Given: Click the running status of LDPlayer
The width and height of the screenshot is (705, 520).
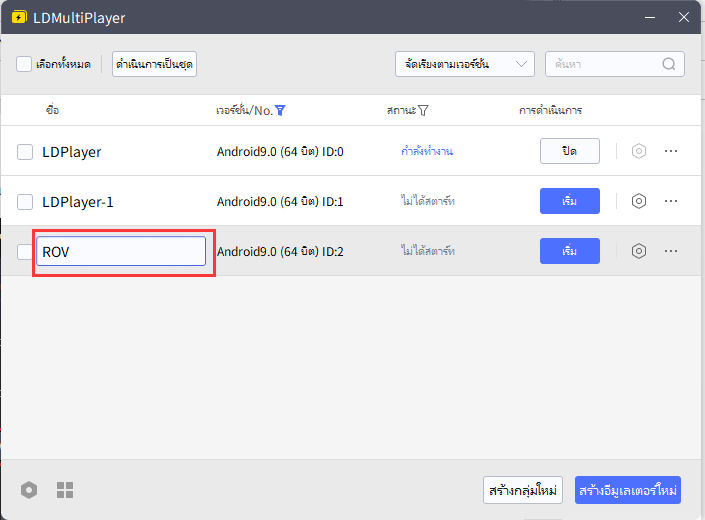Looking at the screenshot, I should coord(427,151).
